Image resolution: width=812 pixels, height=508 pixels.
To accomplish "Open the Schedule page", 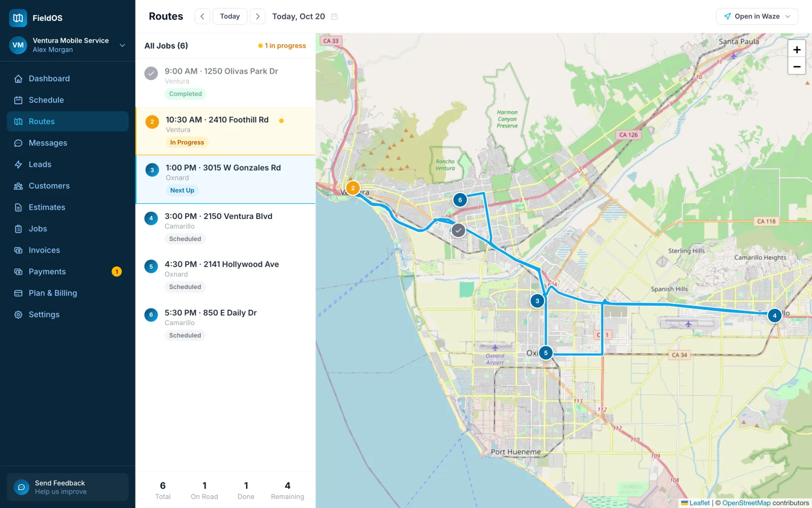I will [67, 100].
